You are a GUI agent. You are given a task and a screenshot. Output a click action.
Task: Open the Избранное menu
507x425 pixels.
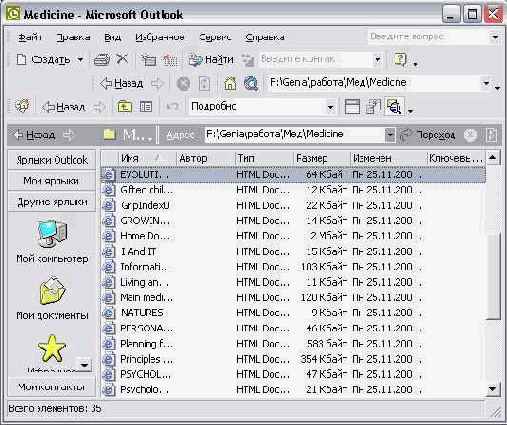pos(160,37)
